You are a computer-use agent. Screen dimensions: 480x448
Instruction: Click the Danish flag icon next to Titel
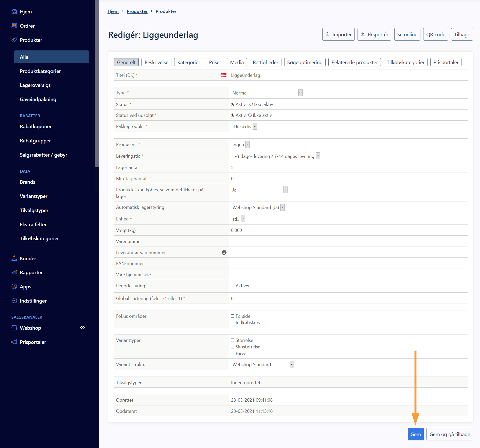pyautogui.click(x=224, y=75)
